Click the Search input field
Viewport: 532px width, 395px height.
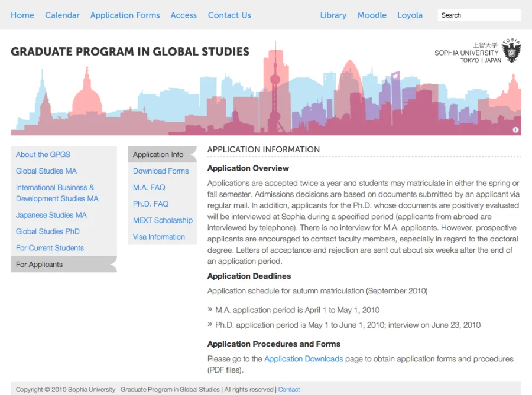(x=479, y=15)
